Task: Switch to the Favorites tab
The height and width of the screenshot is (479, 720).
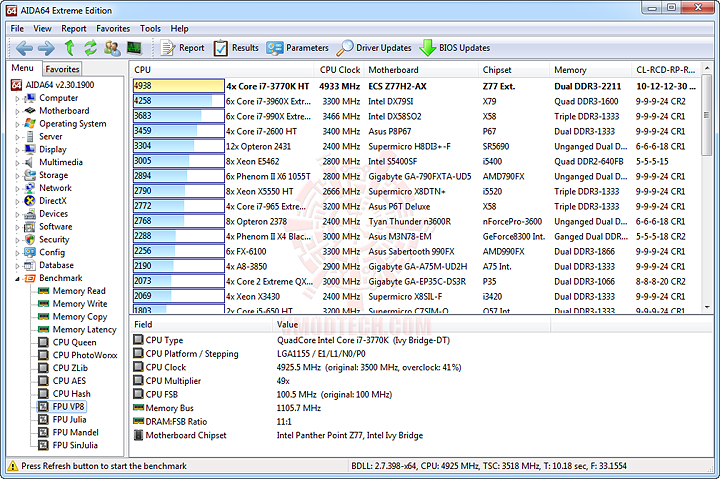Action: [x=62, y=69]
